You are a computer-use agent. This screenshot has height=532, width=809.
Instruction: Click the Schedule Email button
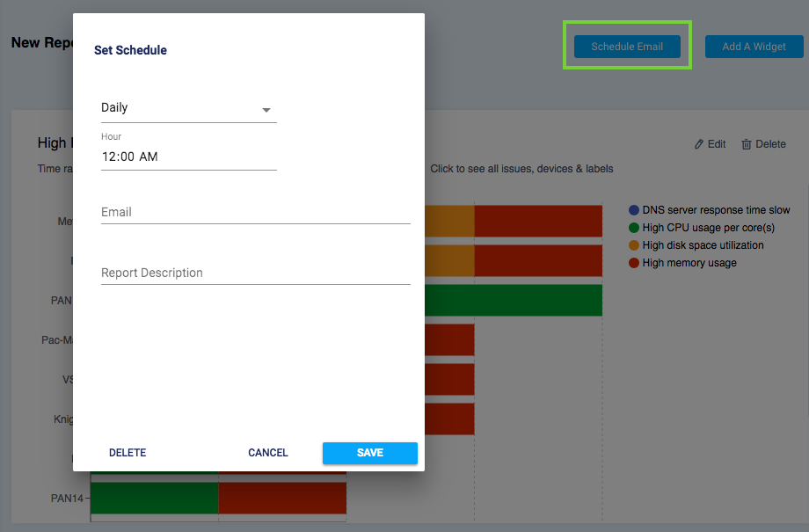click(x=627, y=47)
